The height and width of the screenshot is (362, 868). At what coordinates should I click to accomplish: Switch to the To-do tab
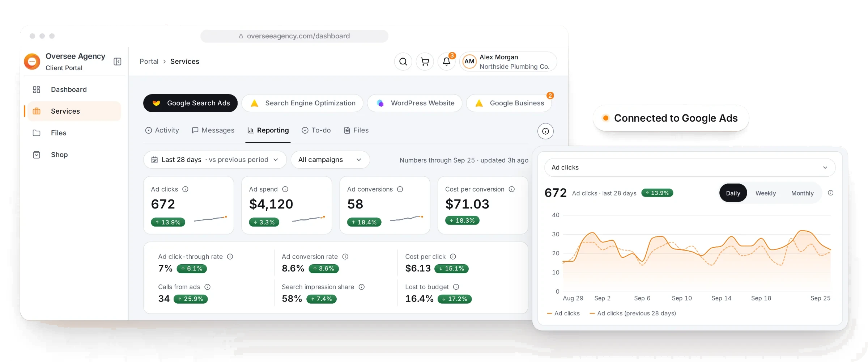coord(316,130)
